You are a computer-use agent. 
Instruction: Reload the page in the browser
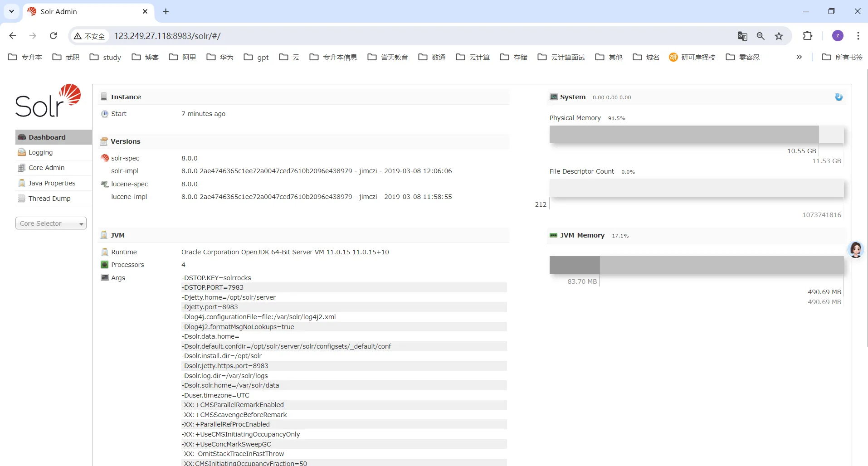click(x=53, y=36)
